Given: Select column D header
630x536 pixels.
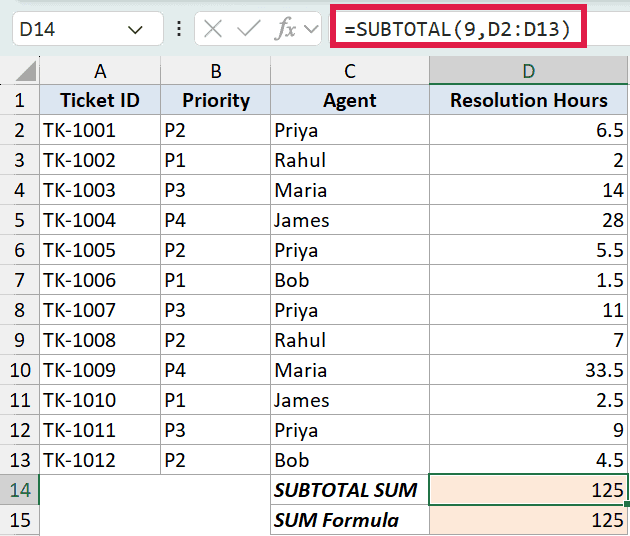Looking at the screenshot, I should click(x=529, y=71).
